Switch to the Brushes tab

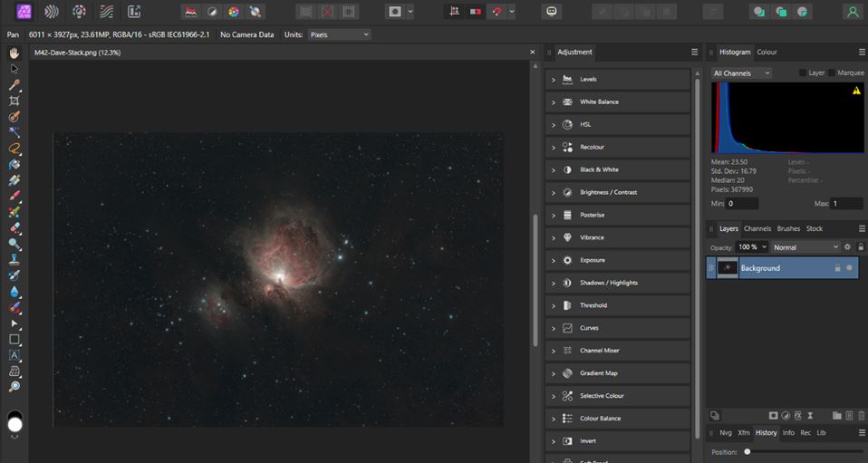788,228
